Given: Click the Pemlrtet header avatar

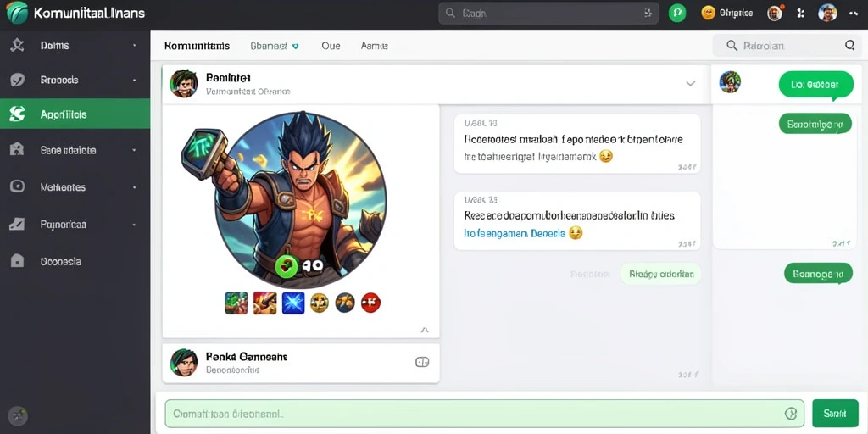Looking at the screenshot, I should tap(184, 84).
